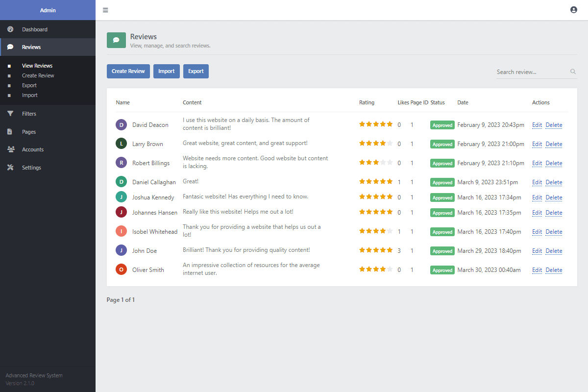Open Filters in the sidebar
Viewport: 588px width, 392px height.
tap(48, 114)
